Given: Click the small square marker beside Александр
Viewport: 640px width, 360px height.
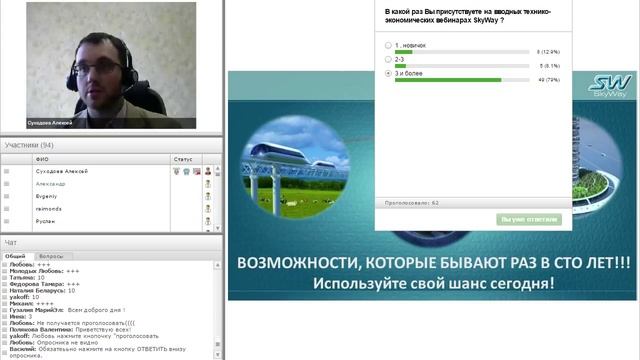Looking at the screenshot, I should (x=7, y=184).
